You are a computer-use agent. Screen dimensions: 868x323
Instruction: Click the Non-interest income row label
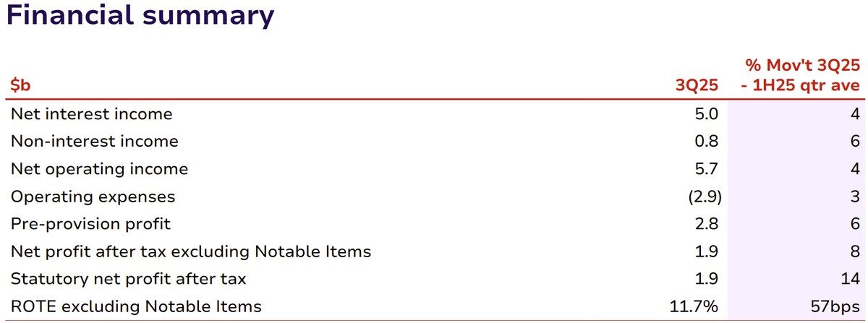pyautogui.click(x=95, y=141)
